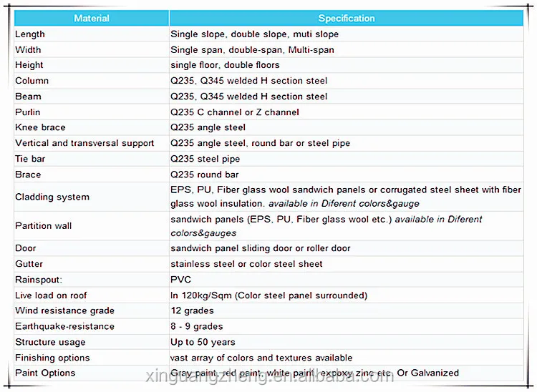
Task: Click the Gutter row label
Action: pos(29,264)
